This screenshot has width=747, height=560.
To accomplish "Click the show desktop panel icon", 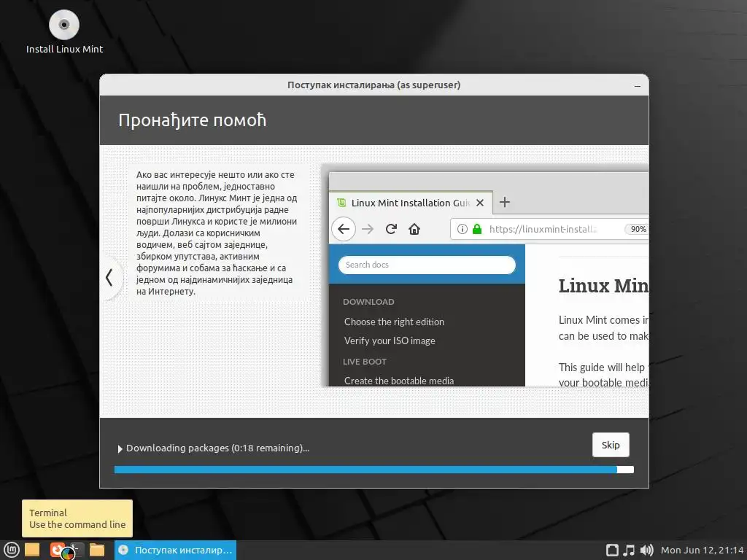I will click(x=32, y=550).
